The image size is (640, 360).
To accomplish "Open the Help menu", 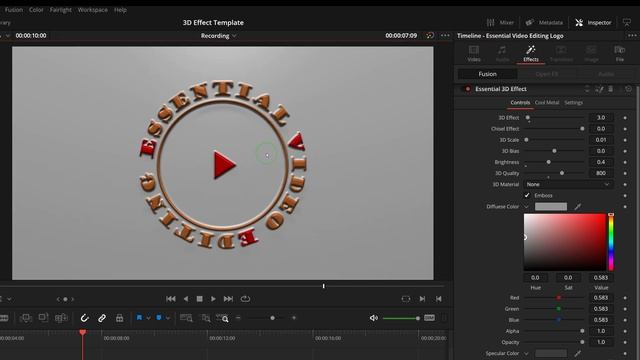I will click(120, 10).
